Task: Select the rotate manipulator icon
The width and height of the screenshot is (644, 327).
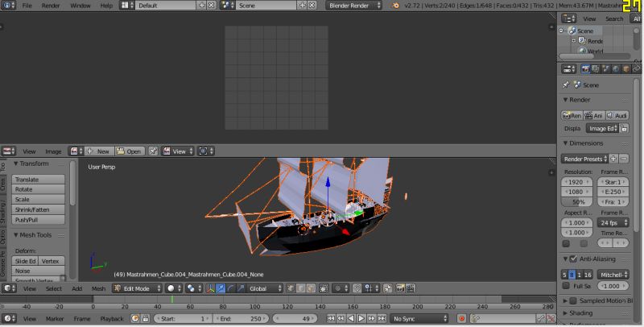Action: [230, 288]
